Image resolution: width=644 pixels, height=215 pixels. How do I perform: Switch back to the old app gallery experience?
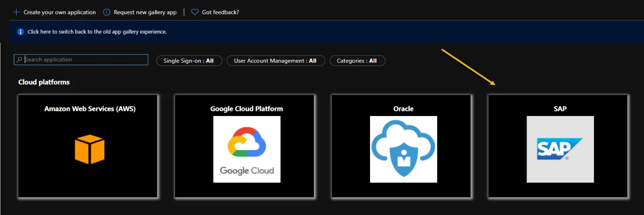click(x=97, y=32)
